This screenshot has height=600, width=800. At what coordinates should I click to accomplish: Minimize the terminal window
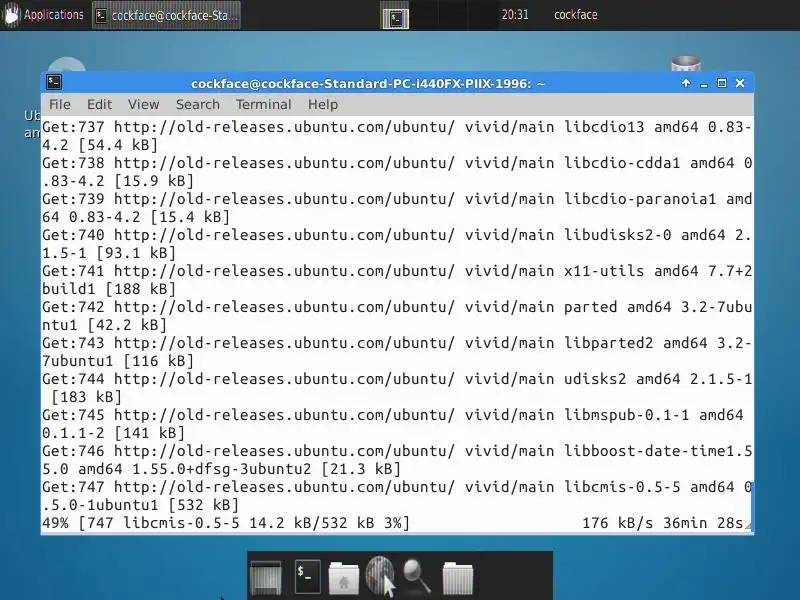click(704, 84)
